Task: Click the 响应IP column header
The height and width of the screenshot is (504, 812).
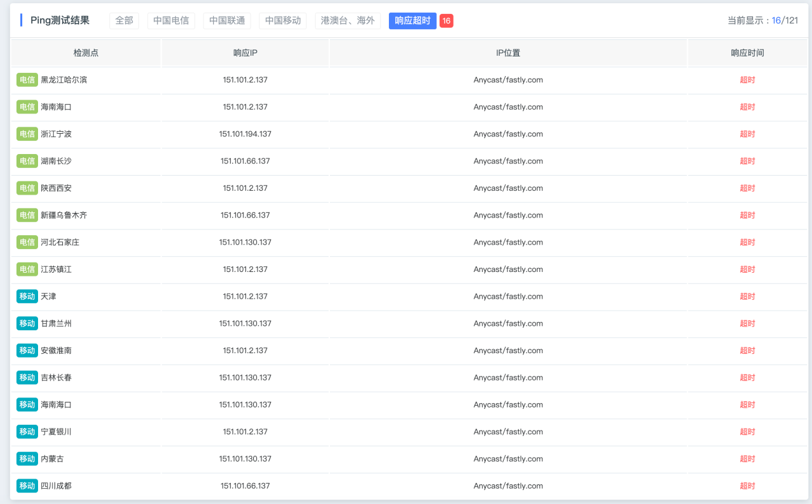Action: [x=245, y=53]
